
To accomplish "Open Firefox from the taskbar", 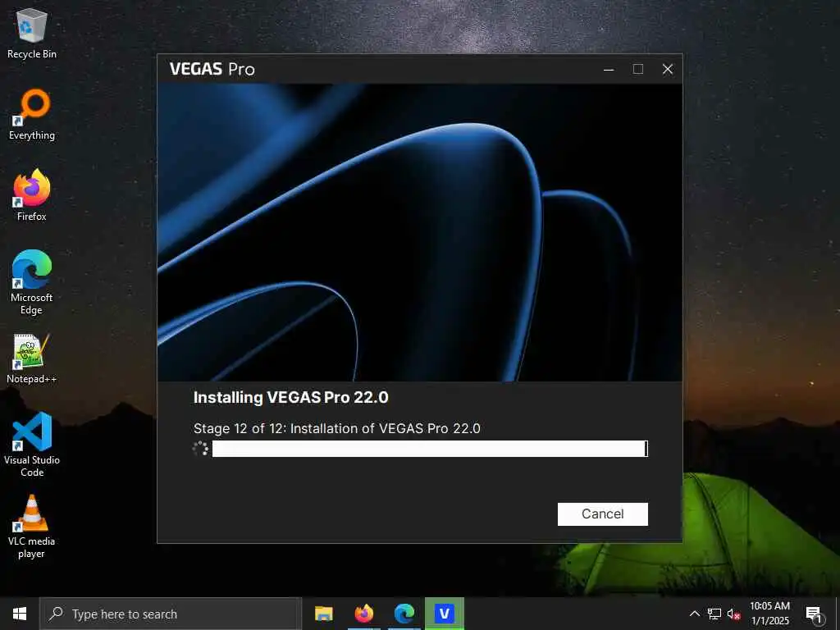I will tap(363, 614).
